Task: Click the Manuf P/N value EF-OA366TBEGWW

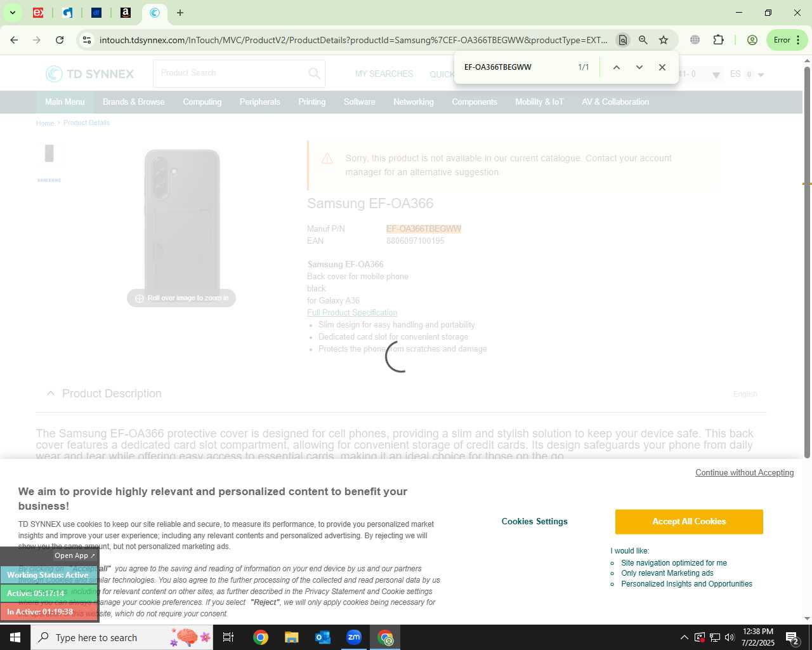Action: [424, 229]
